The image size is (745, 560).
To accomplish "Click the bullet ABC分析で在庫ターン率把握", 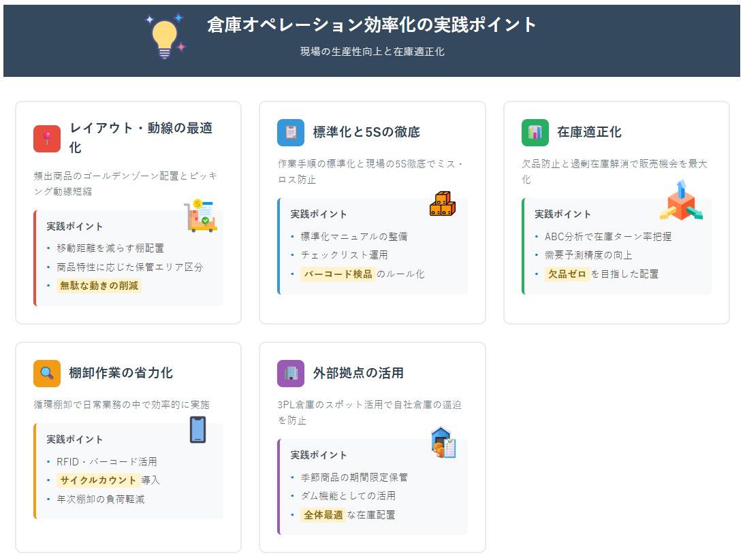I will 607,236.
